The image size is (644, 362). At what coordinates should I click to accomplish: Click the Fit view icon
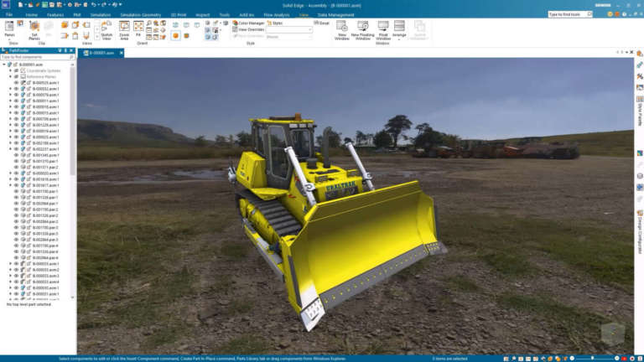138,28
